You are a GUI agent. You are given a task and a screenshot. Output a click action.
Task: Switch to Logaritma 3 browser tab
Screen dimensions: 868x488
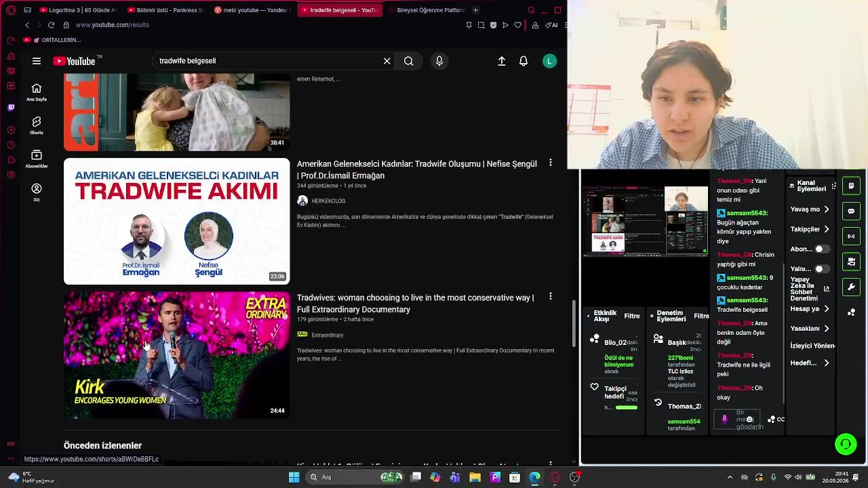click(x=79, y=10)
